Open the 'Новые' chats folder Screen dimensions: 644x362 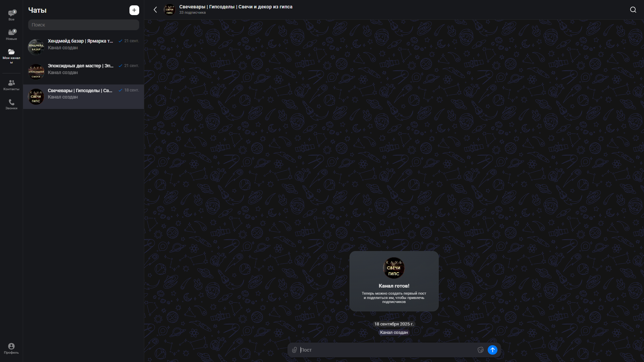tap(11, 35)
